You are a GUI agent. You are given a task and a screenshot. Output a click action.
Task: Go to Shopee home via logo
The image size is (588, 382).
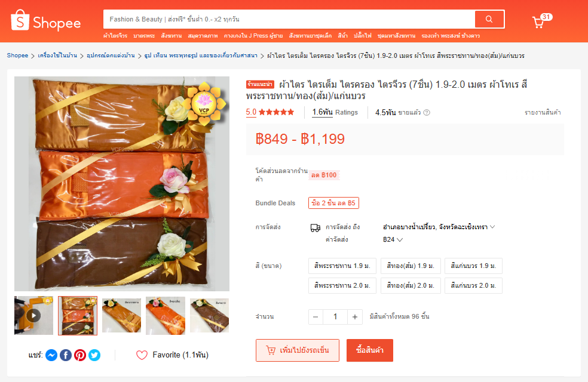tap(46, 20)
